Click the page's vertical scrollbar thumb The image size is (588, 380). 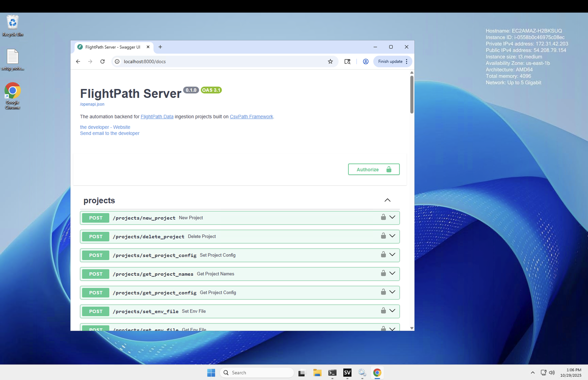(x=412, y=95)
